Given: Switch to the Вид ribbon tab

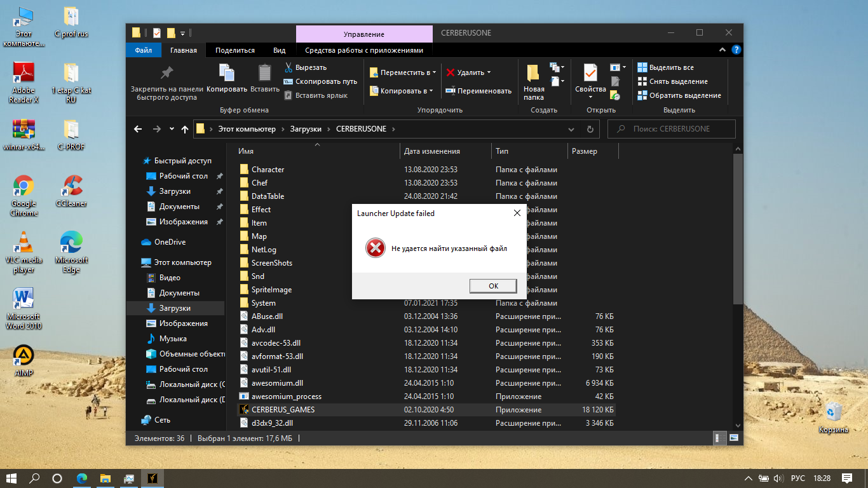Looking at the screenshot, I should click(x=279, y=50).
